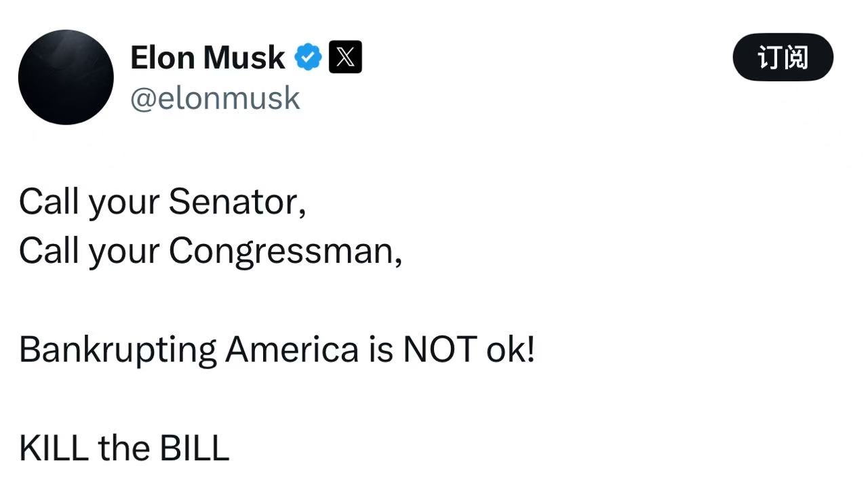868x490 pixels.
Task: Click the word "Bankrupting" in the post
Action: pos(117,350)
